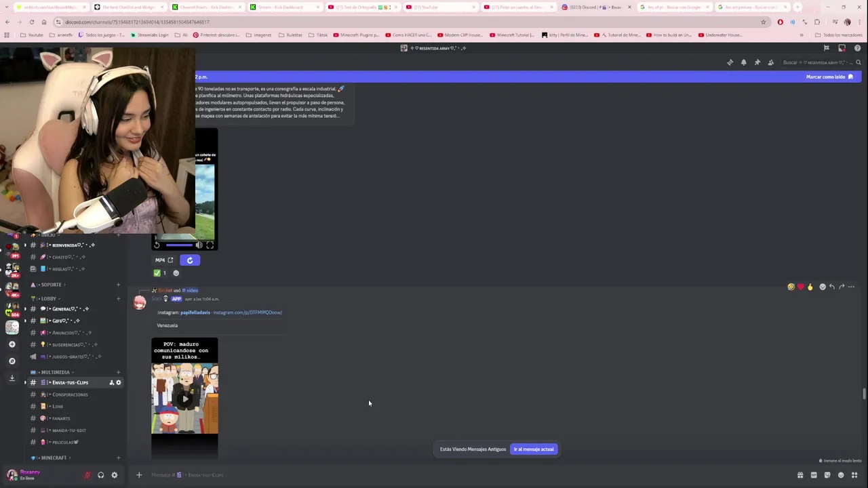
Task: Open more options dots in message toolbar
Action: 851,287
